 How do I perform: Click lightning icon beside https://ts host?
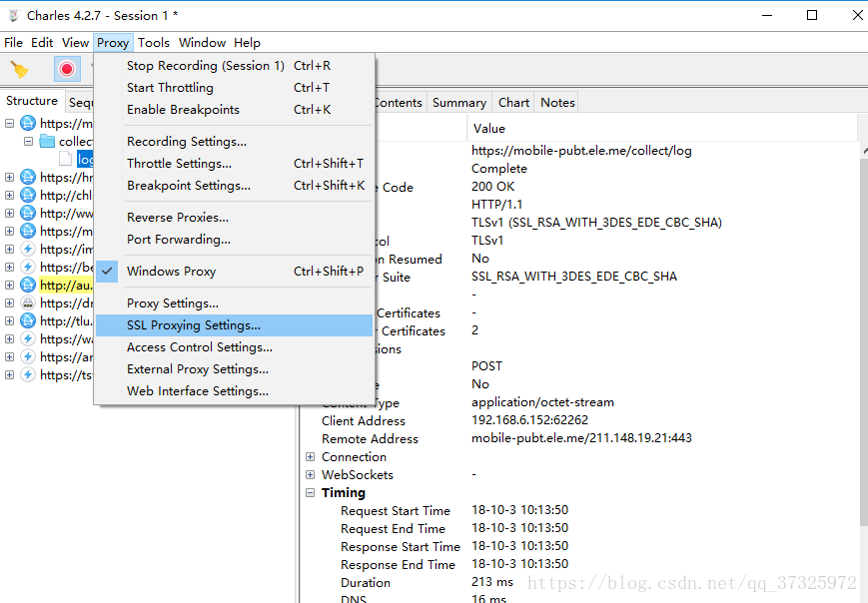(x=28, y=374)
